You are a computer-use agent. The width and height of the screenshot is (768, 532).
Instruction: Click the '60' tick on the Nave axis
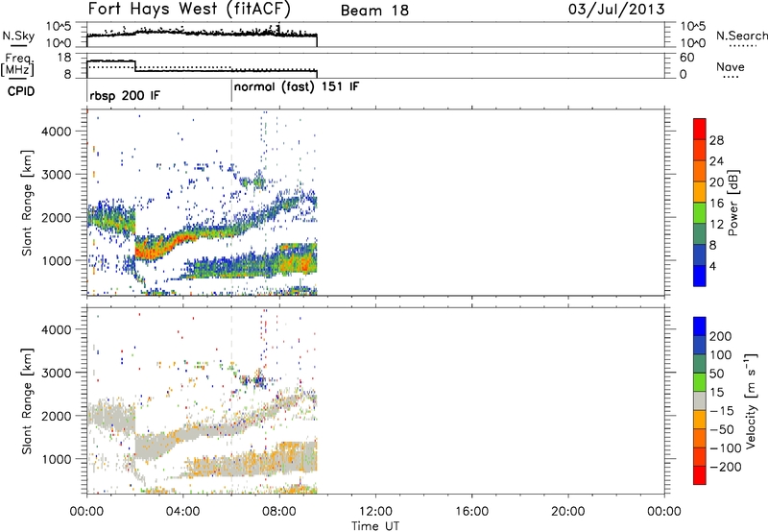pos(686,58)
